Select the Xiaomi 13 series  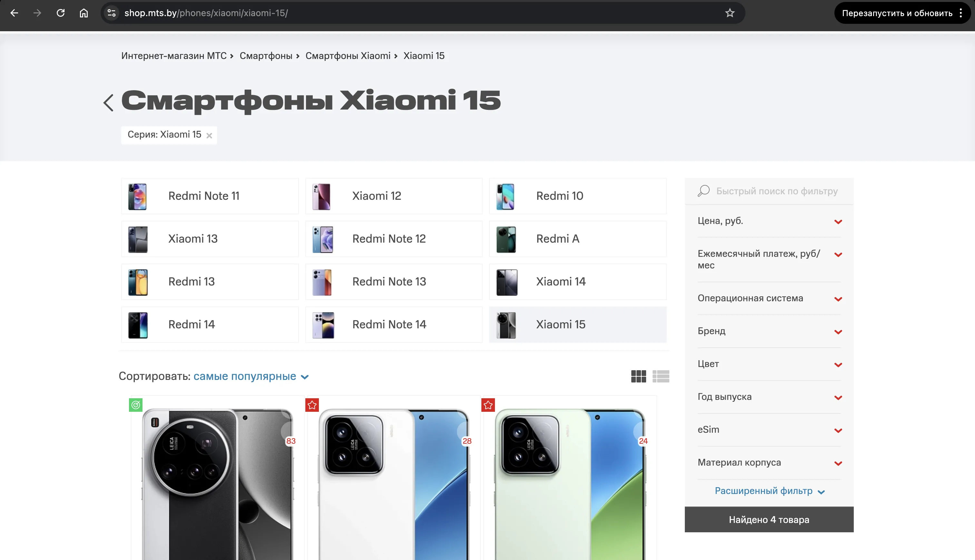tap(210, 239)
